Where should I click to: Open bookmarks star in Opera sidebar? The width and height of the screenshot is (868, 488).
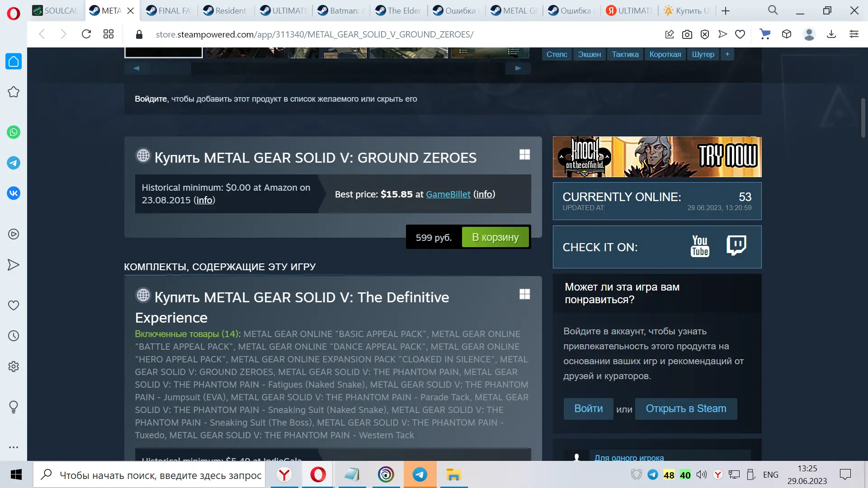coord(14,92)
